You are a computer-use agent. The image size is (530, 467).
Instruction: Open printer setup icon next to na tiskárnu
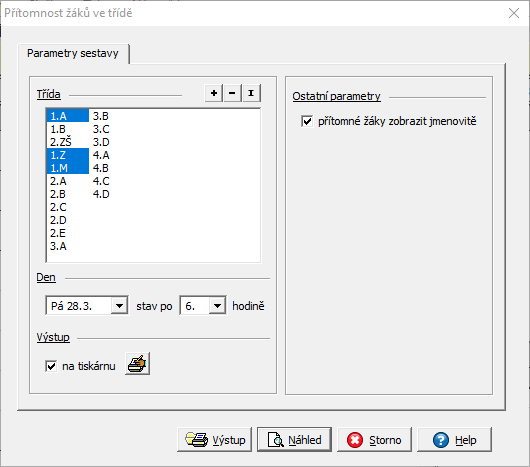(137, 364)
